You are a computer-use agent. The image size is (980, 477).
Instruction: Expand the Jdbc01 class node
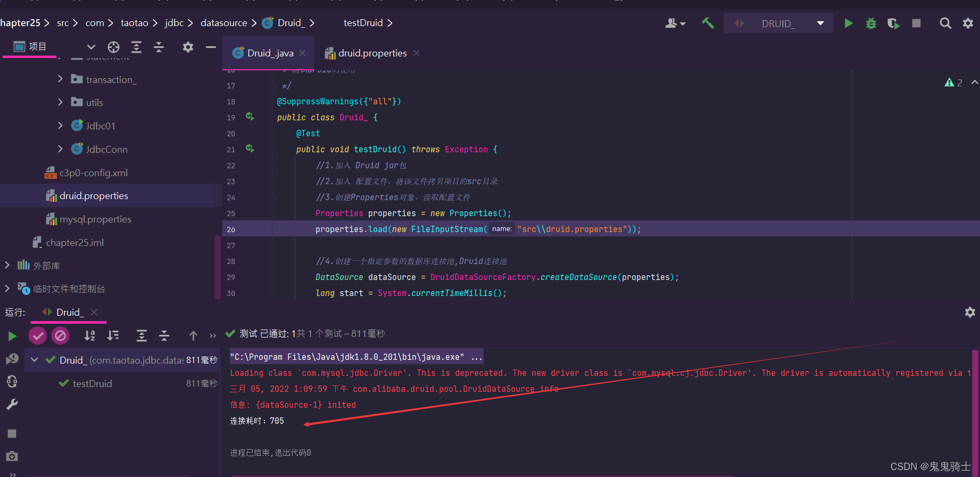pos(60,125)
